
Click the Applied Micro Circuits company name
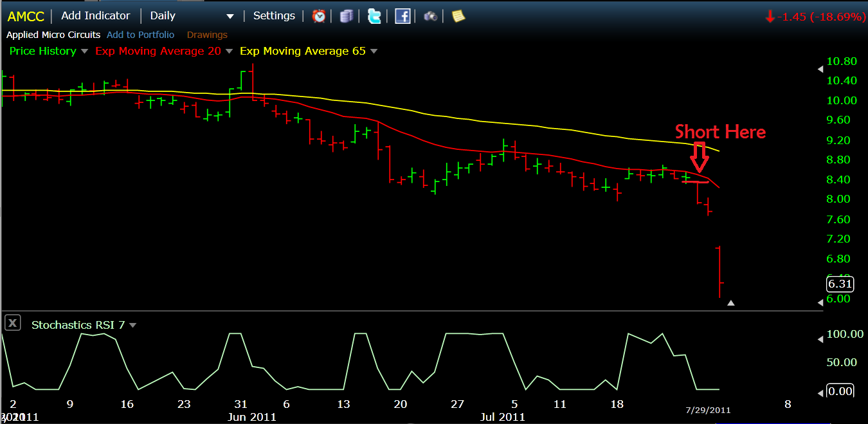coord(53,35)
